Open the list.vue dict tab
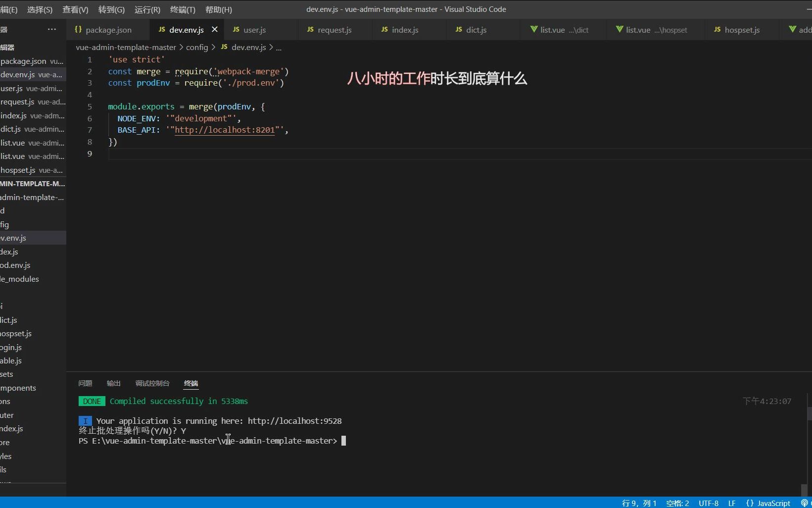This screenshot has height=508, width=812. pyautogui.click(x=564, y=30)
